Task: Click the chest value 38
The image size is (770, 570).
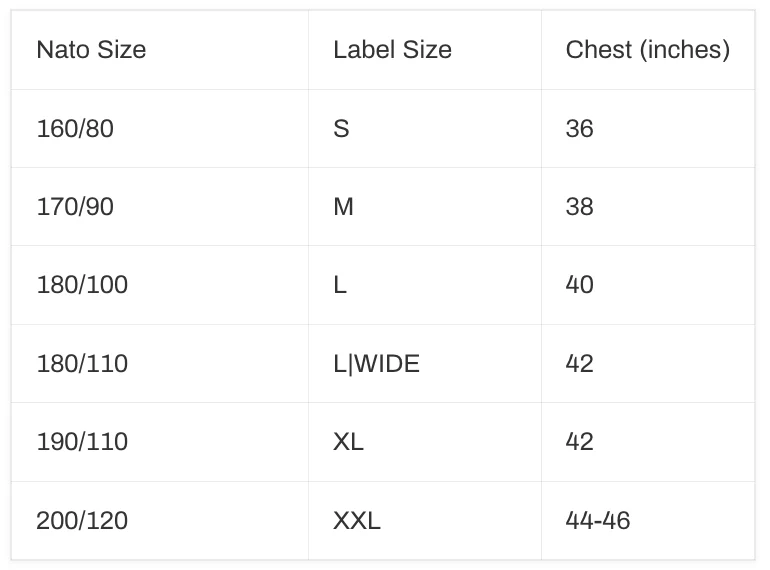Action: pyautogui.click(x=579, y=207)
